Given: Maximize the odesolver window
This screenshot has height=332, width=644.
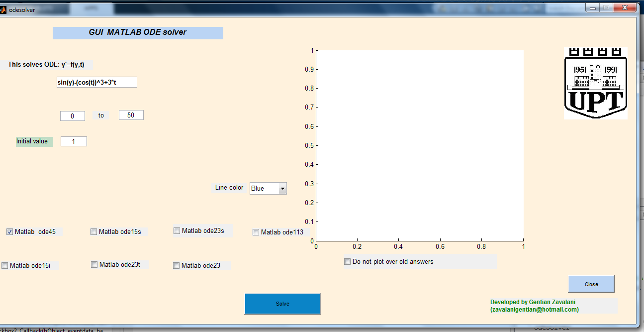Looking at the screenshot, I should point(606,7).
